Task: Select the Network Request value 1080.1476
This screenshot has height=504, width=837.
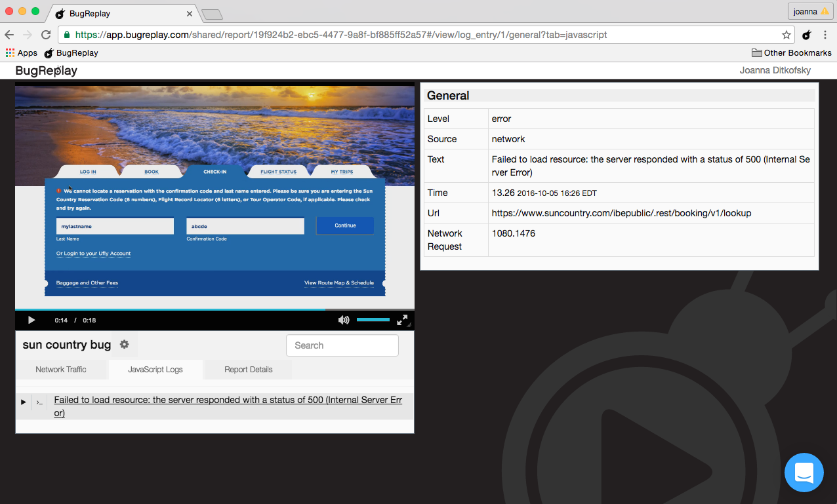Action: coord(514,233)
